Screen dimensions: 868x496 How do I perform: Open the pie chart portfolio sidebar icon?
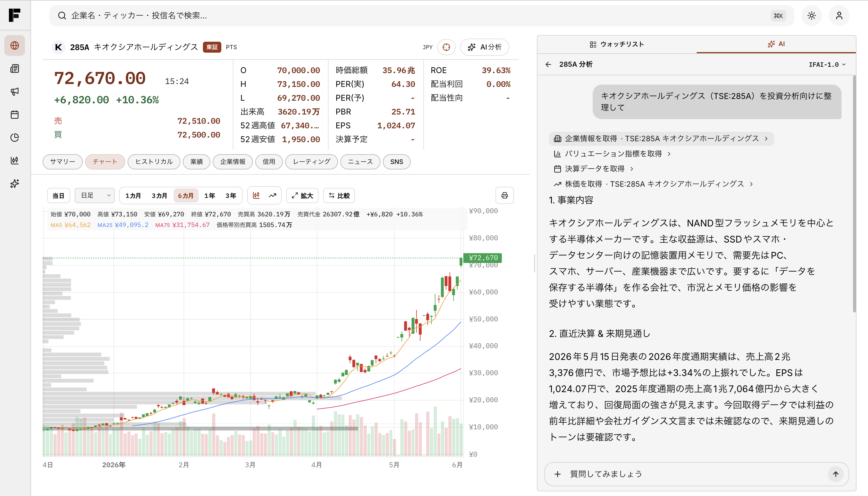coord(15,137)
